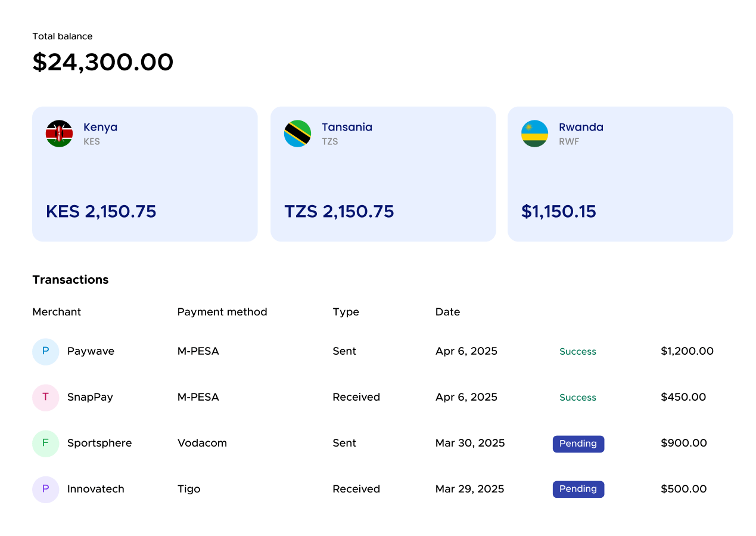Click the Pending badge for Sportsphere
The image size is (756, 536).
click(578, 444)
